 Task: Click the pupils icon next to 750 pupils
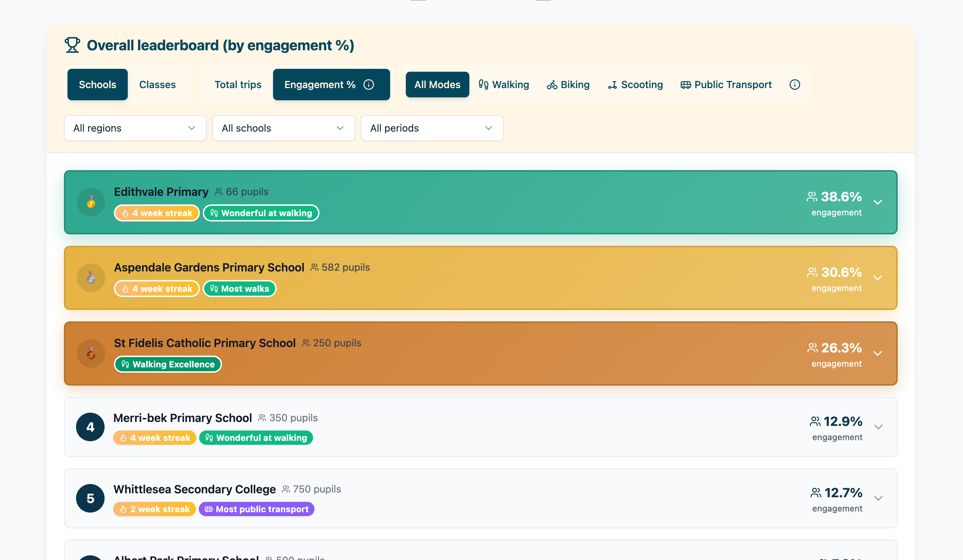point(286,489)
